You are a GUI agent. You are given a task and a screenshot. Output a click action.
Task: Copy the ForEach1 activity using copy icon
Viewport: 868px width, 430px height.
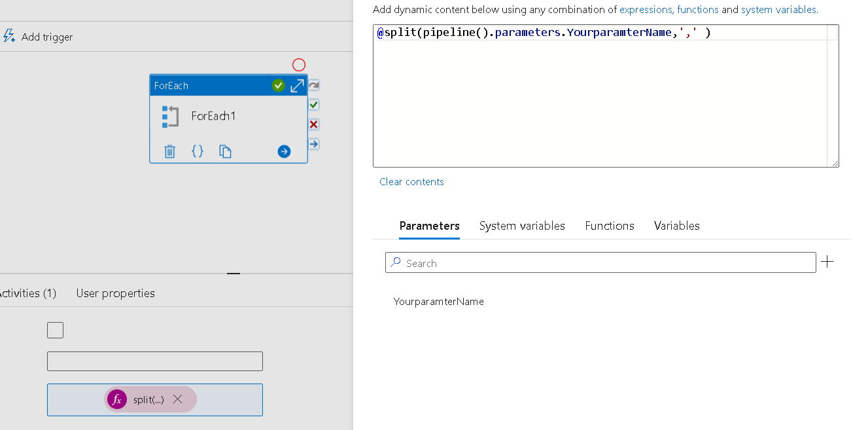[225, 151]
